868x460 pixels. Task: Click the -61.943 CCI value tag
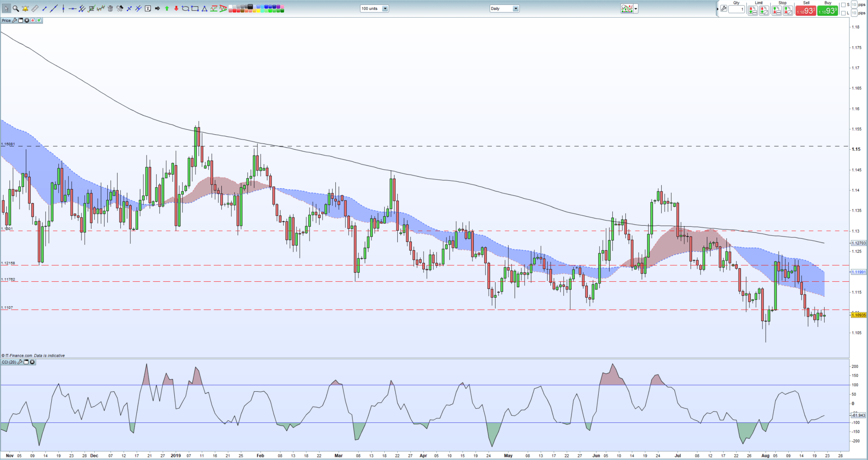point(858,415)
